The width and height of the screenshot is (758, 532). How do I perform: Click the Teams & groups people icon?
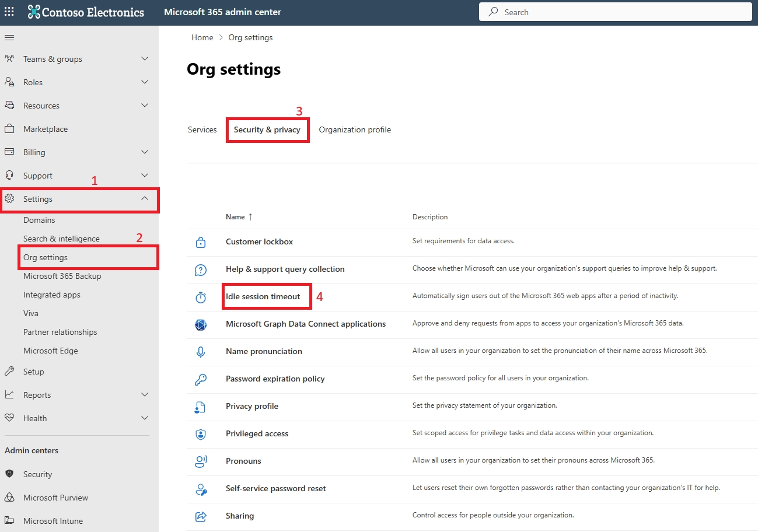pyautogui.click(x=9, y=59)
